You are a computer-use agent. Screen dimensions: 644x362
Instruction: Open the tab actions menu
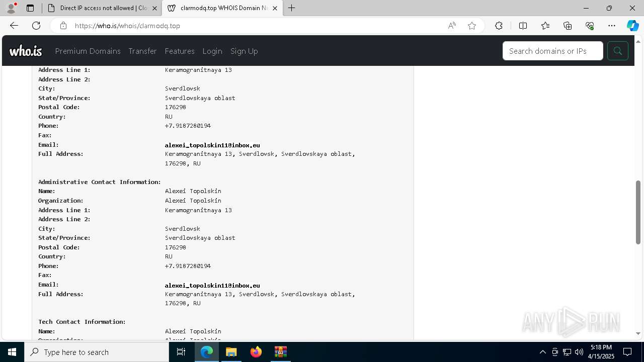coord(30,8)
